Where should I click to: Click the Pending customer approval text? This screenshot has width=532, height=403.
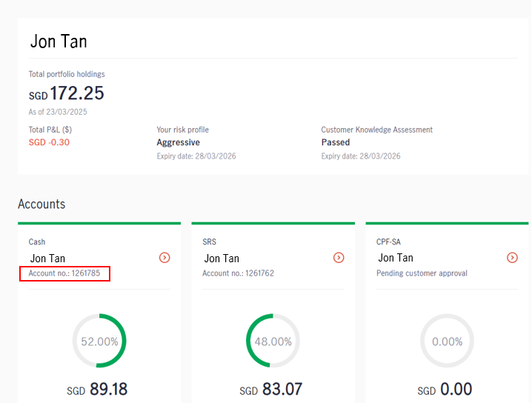[x=422, y=273]
